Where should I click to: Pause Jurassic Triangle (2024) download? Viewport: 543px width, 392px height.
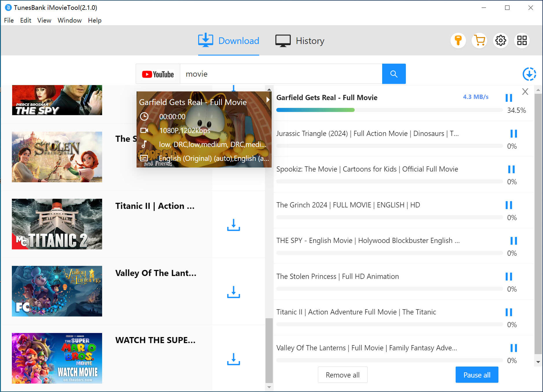click(513, 134)
